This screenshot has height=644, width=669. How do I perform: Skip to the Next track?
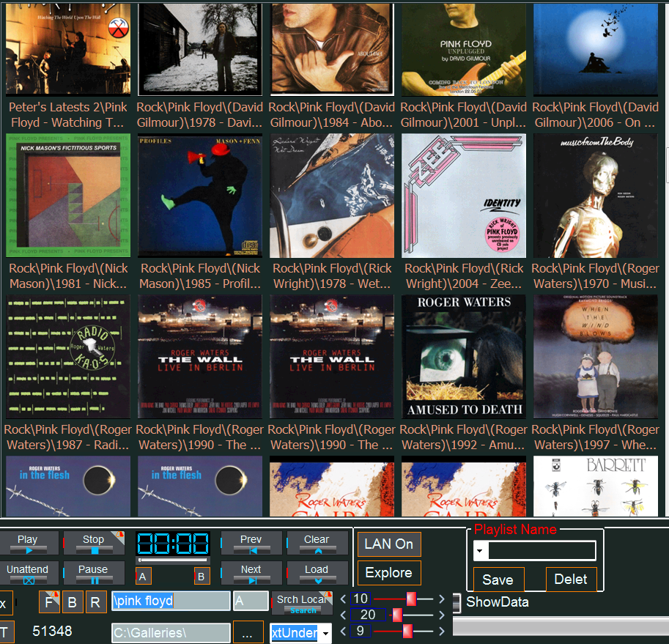[x=251, y=573]
